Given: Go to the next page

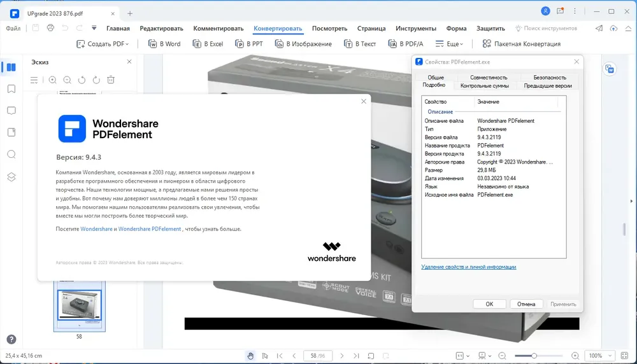Looking at the screenshot, I should [x=341, y=356].
